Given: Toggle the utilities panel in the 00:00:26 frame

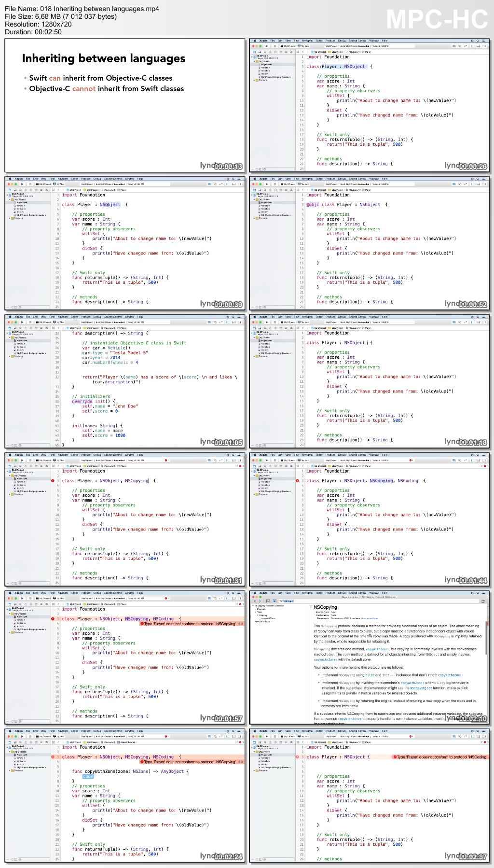Looking at the screenshot, I should click(484, 46).
